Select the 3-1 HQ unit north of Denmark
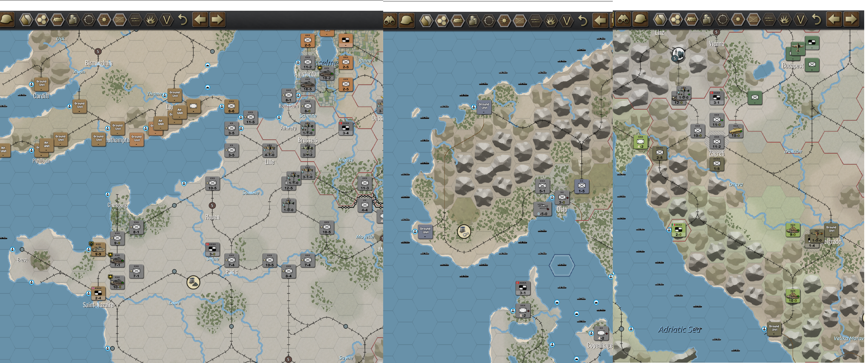 (x=523, y=288)
